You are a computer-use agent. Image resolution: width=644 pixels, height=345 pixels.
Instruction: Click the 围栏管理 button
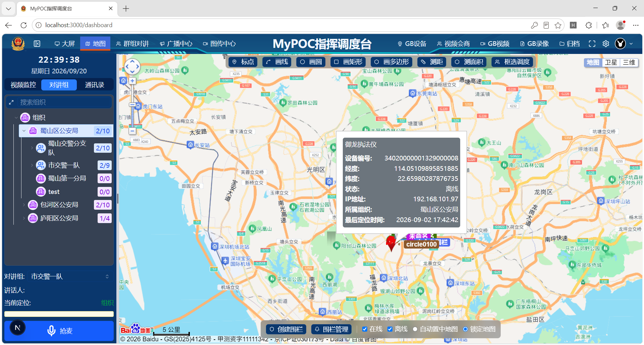331,329
